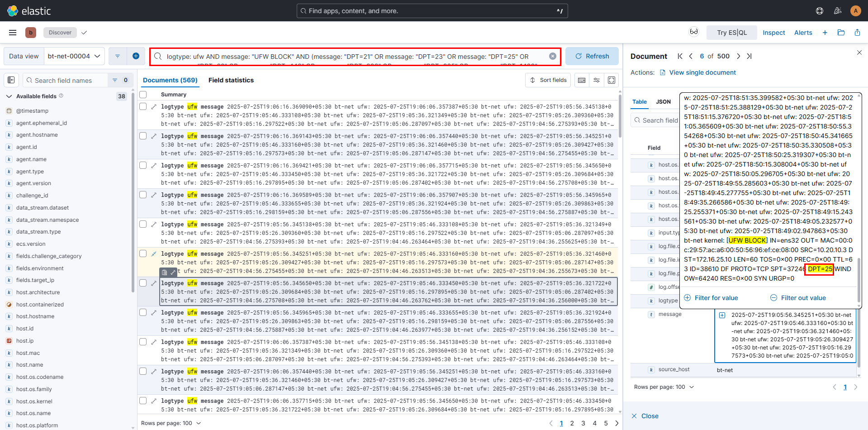Go to next document in flyout
868x430 pixels.
(738, 56)
